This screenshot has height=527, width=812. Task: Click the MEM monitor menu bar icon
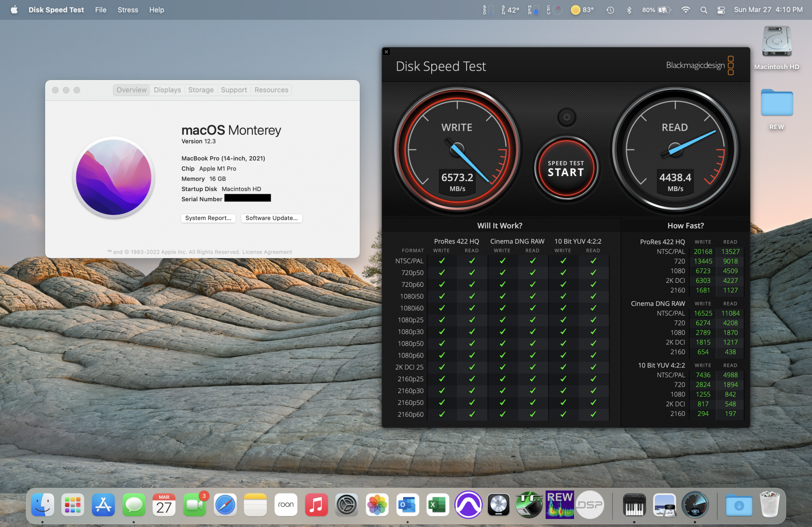point(533,10)
